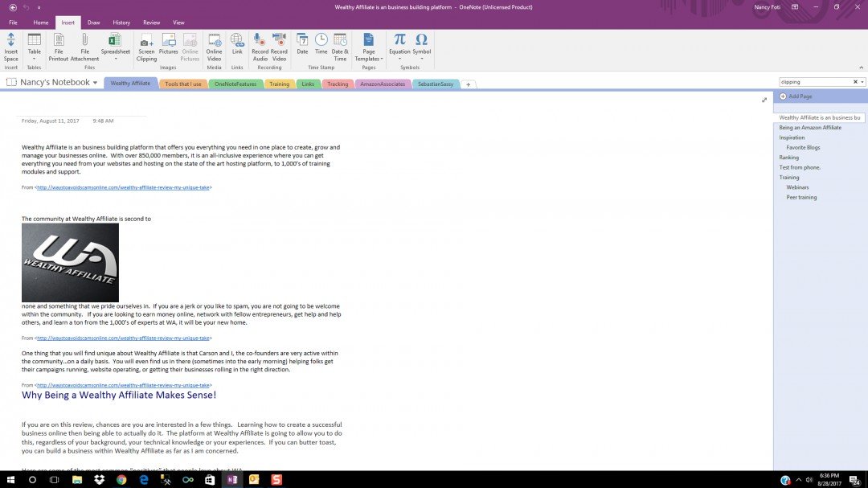Viewport: 868px width, 488px height.
Task: Insert the Date stamp
Action: pos(302,44)
